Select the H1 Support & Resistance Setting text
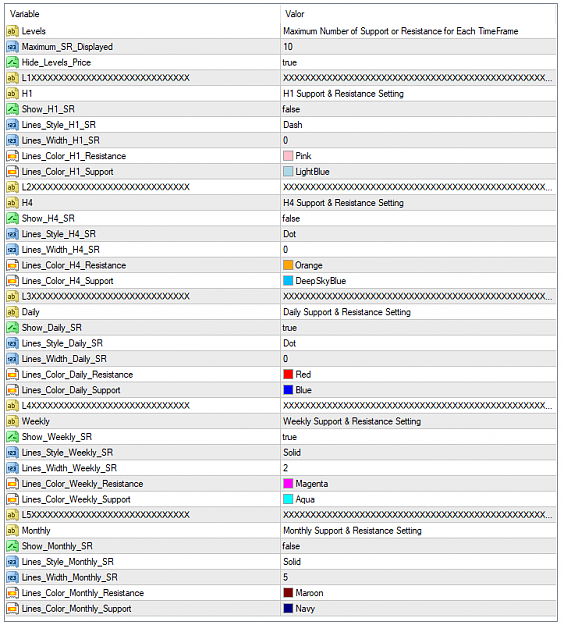Image resolution: width=564 pixels, height=625 pixels. point(343,94)
